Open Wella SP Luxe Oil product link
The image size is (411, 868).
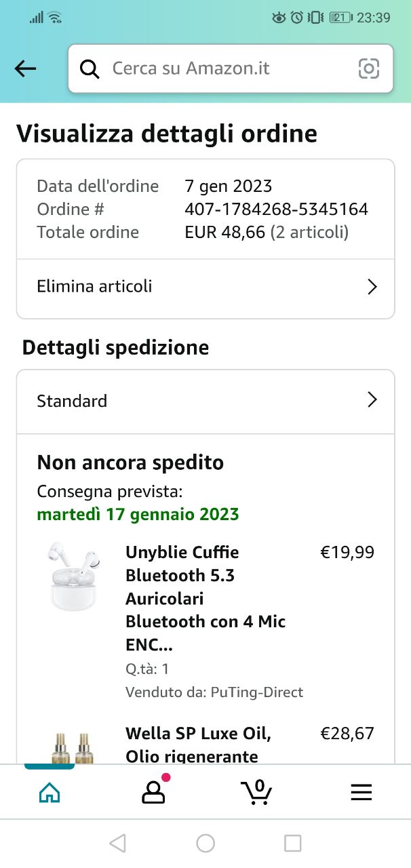(x=199, y=745)
